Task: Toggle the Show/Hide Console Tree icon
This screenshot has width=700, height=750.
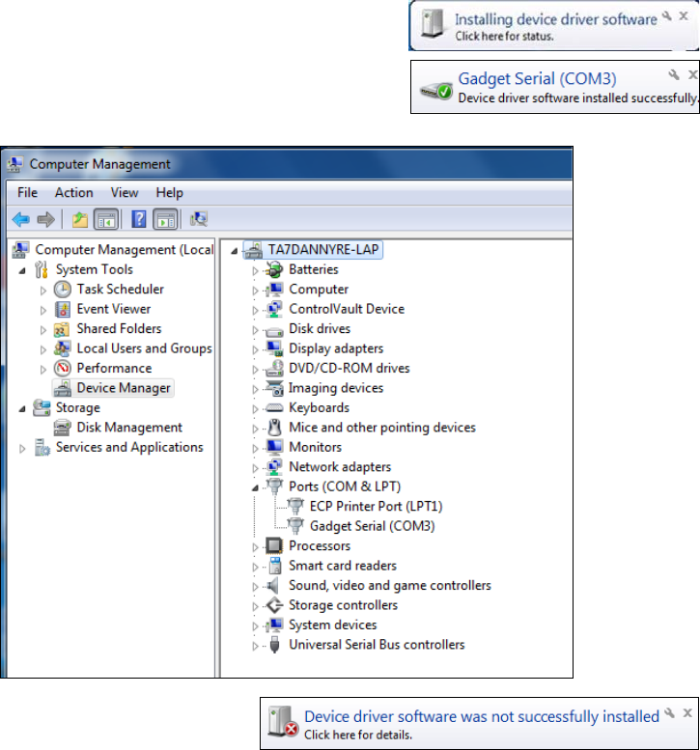Action: pyautogui.click(x=106, y=219)
